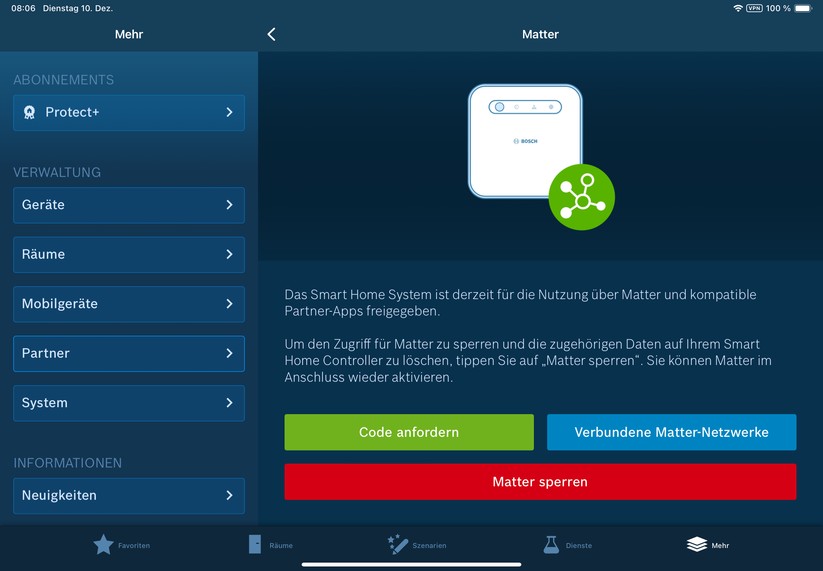This screenshot has height=571, width=823.
Task: Click the paragraph starting 'Um den Zugriff'
Action: click(x=528, y=361)
